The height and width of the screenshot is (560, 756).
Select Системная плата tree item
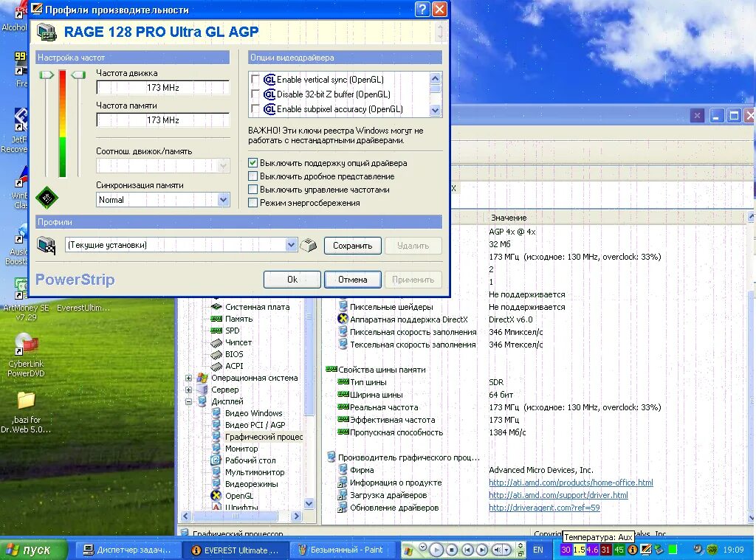(258, 307)
